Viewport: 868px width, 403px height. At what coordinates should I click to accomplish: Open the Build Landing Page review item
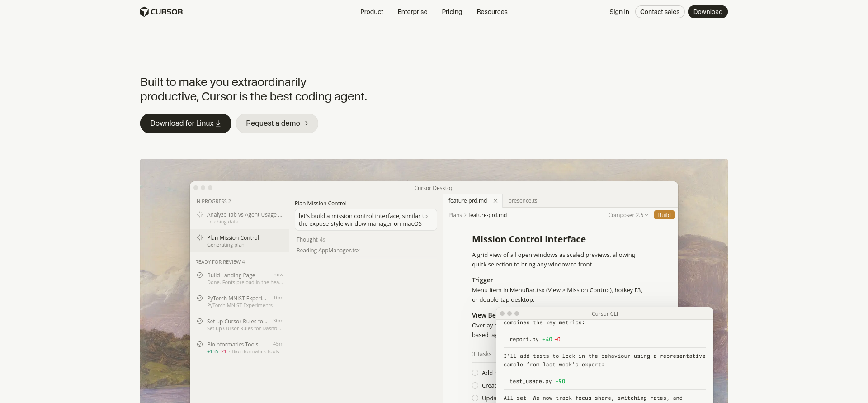pyautogui.click(x=240, y=279)
